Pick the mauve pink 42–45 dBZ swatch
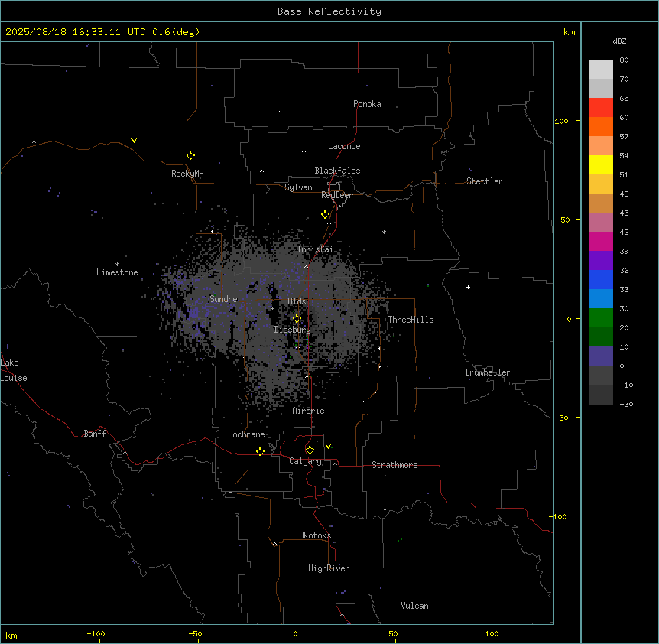The height and width of the screenshot is (644, 659). (601, 222)
